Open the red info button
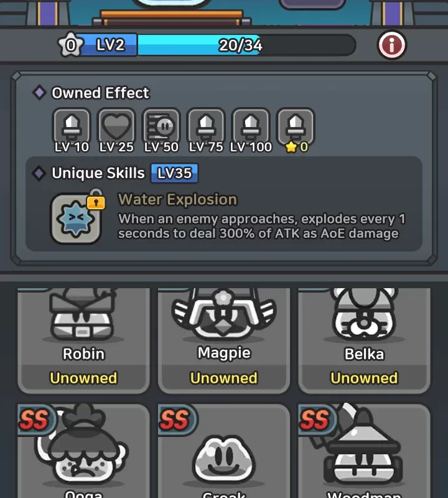This screenshot has height=498, width=448. click(x=391, y=45)
